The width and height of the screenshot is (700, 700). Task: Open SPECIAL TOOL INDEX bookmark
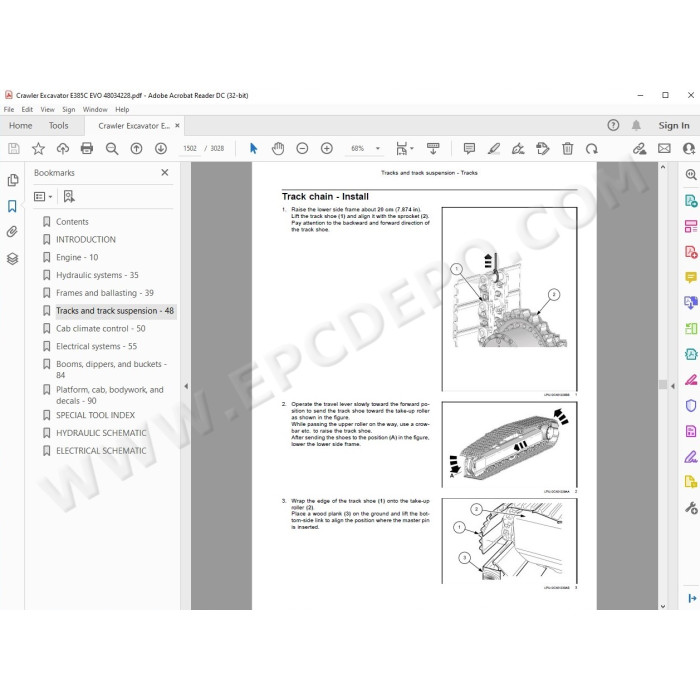tap(96, 415)
